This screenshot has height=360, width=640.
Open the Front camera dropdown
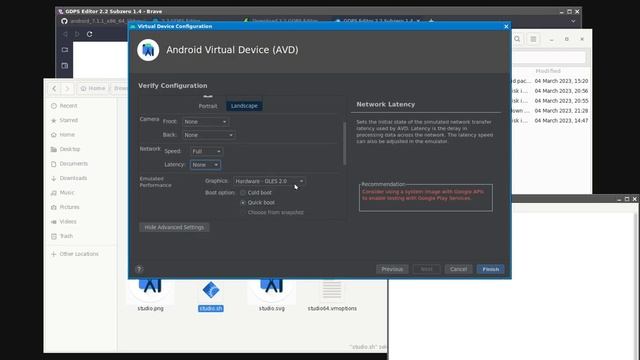point(205,122)
